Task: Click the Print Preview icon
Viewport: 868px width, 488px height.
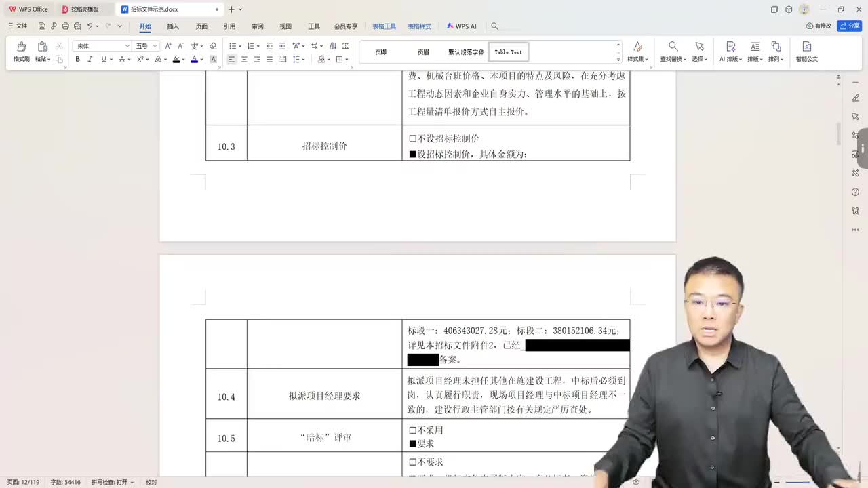Action: coord(77,26)
